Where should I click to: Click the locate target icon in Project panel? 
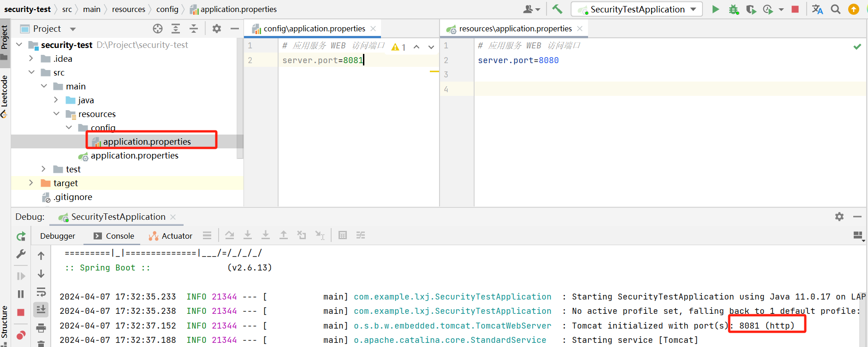tap(158, 29)
